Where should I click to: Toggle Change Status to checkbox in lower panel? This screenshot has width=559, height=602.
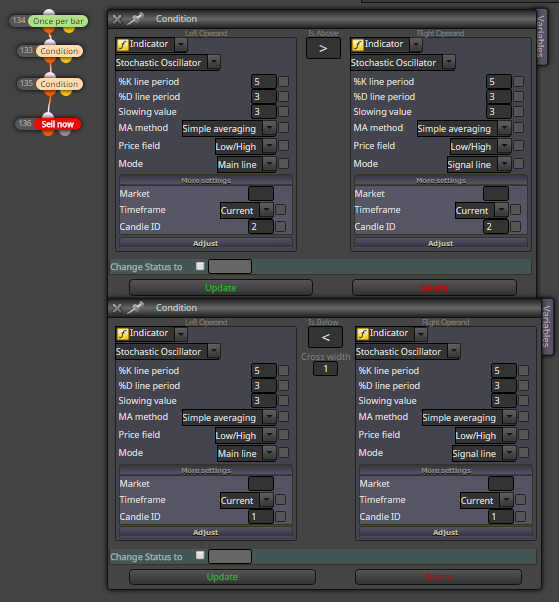[200, 555]
